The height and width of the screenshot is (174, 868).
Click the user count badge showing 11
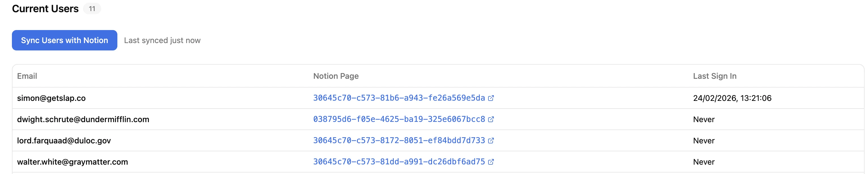click(x=92, y=9)
